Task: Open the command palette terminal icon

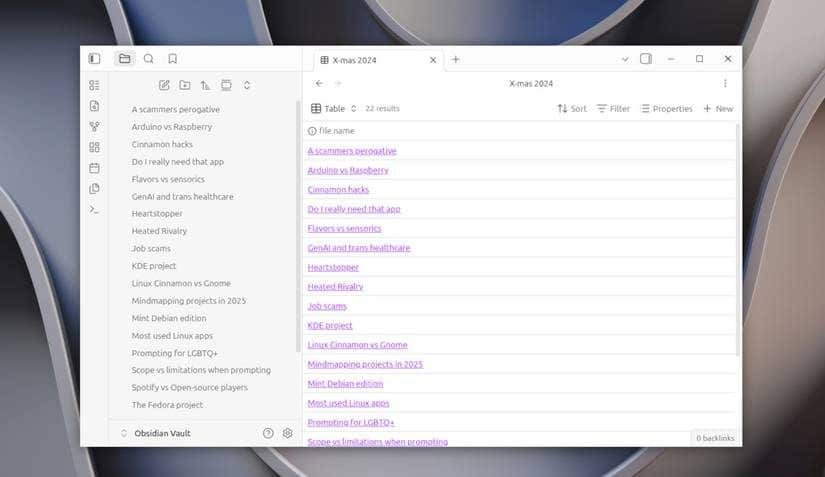Action: tap(94, 209)
